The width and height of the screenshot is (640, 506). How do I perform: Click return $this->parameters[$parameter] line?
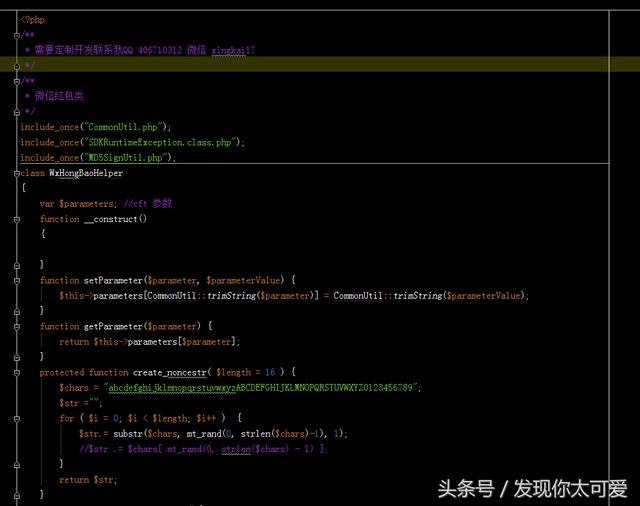149,342
